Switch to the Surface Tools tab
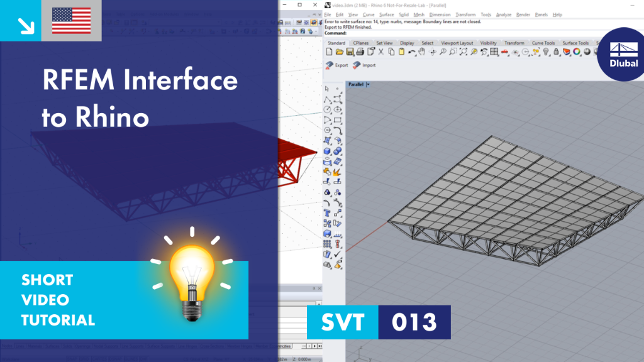This screenshot has height=362, width=644. point(575,43)
